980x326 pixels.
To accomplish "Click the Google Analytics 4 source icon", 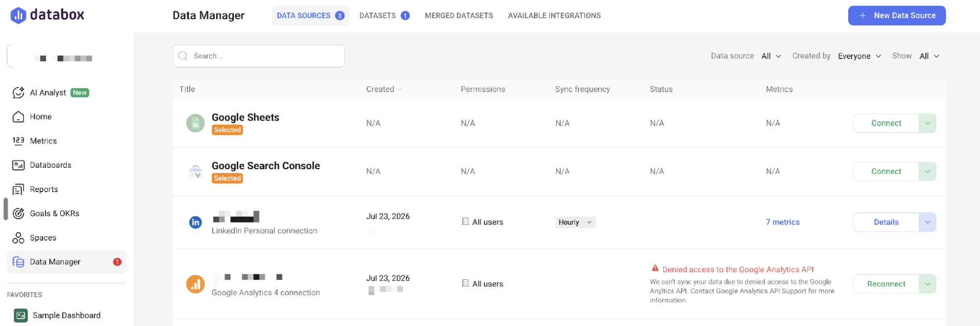I will pyautogui.click(x=195, y=284).
